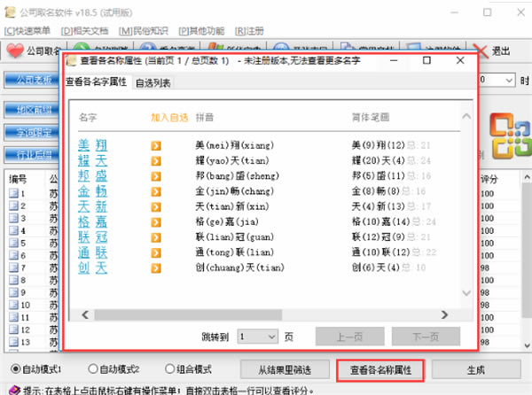Add 格嘉 to favorites via orange arrow
Screen dimensions: 532x395
click(156, 222)
